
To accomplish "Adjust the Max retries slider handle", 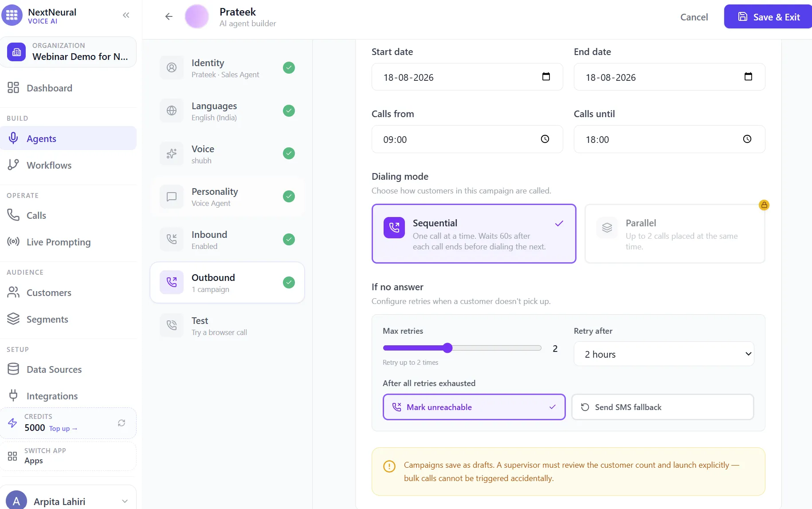I will (447, 348).
